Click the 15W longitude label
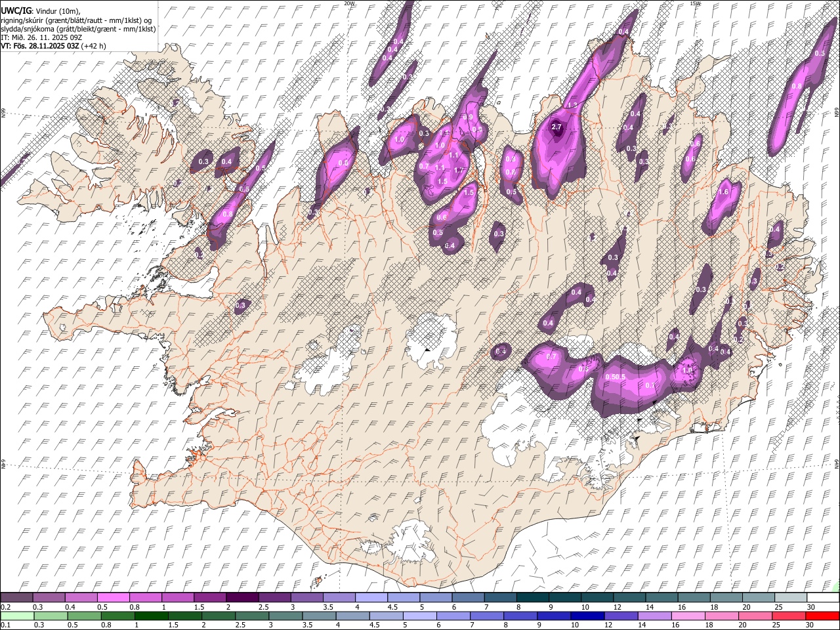The image size is (840, 630). [x=696, y=3]
